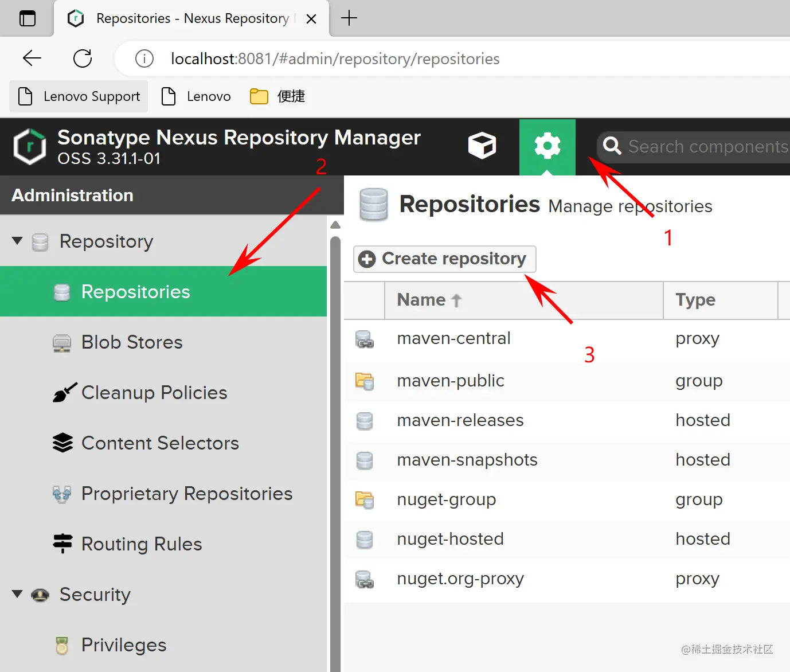Click the Create repository button
Screen dimensions: 790x672
445,259
